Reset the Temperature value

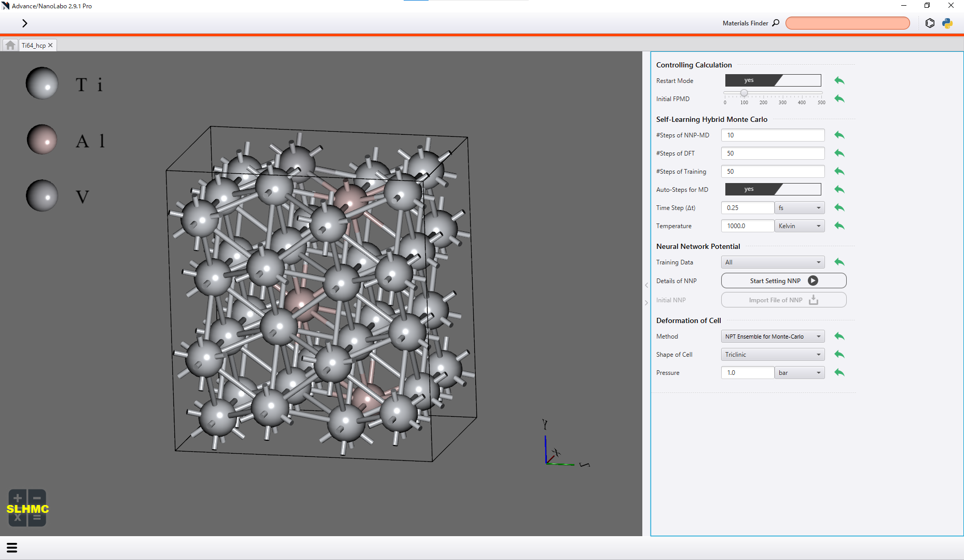[x=839, y=226]
